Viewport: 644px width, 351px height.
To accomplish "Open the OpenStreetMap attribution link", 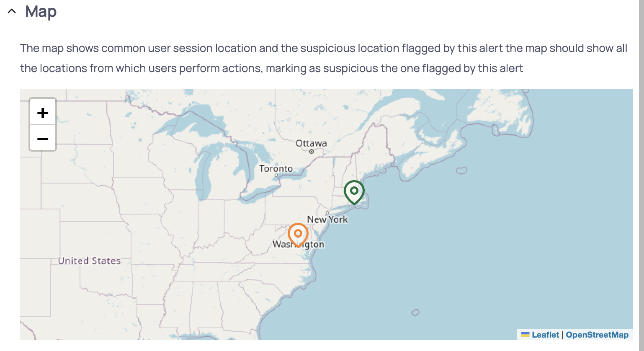I will click(x=597, y=335).
